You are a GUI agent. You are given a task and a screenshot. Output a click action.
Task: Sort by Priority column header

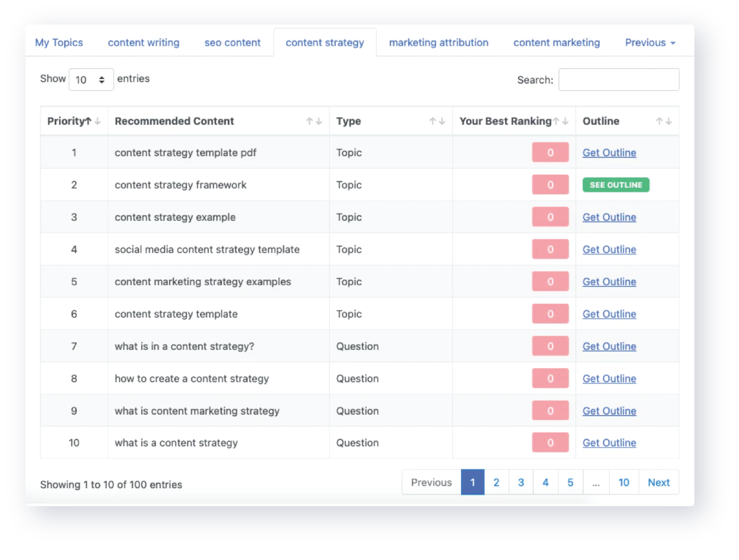74,121
